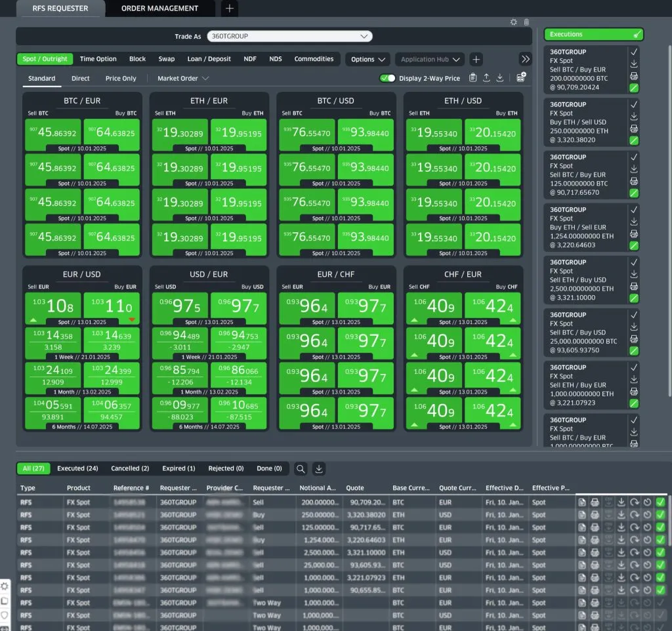Click the checkmark icon on the 2,500.00000000 ETH card
Screen dimensions: 672x631
click(634, 262)
